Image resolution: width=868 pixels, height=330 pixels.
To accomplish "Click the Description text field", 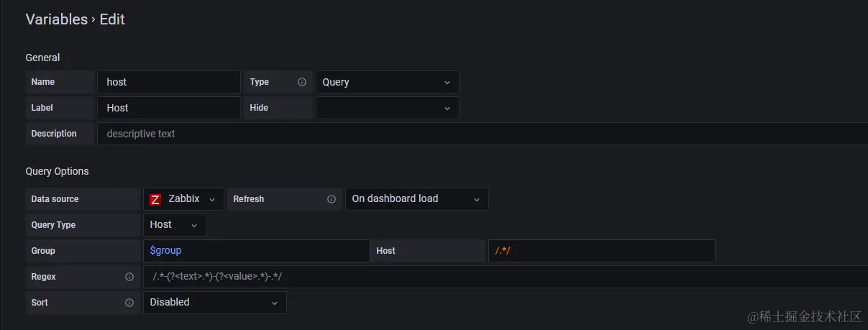I will [x=482, y=134].
